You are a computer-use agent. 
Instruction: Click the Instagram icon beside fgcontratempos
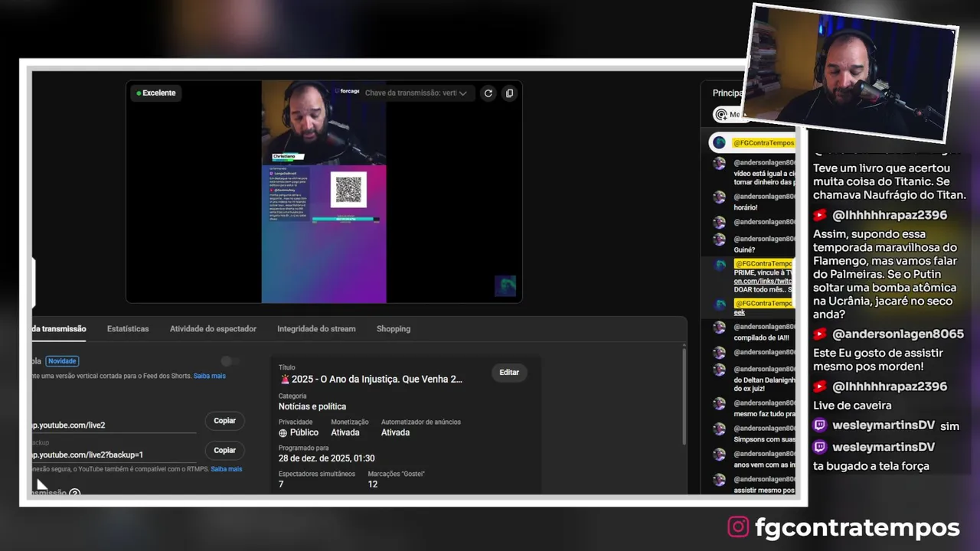738,527
